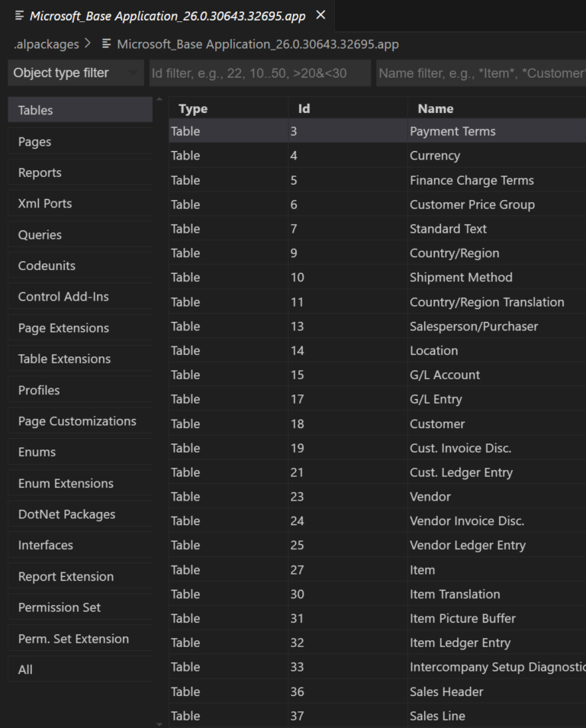This screenshot has width=586, height=728.
Task: Sort by the Name column header
Action: pyautogui.click(x=429, y=108)
